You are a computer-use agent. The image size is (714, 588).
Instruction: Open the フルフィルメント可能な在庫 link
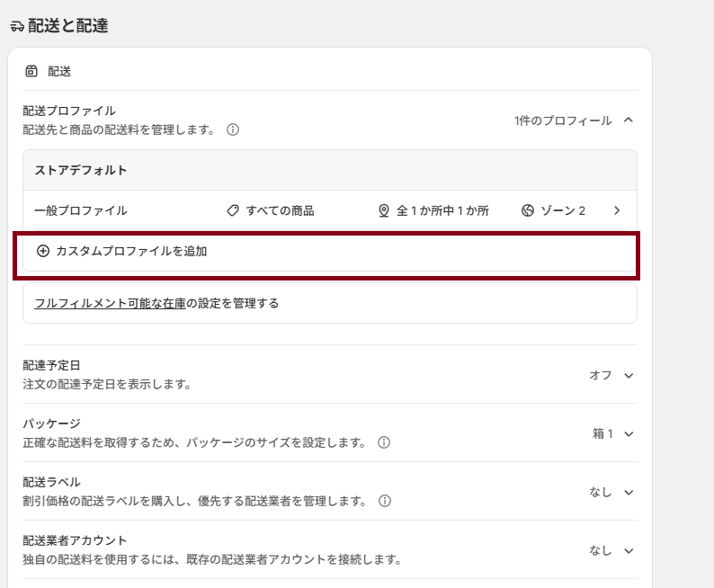[x=111, y=303]
